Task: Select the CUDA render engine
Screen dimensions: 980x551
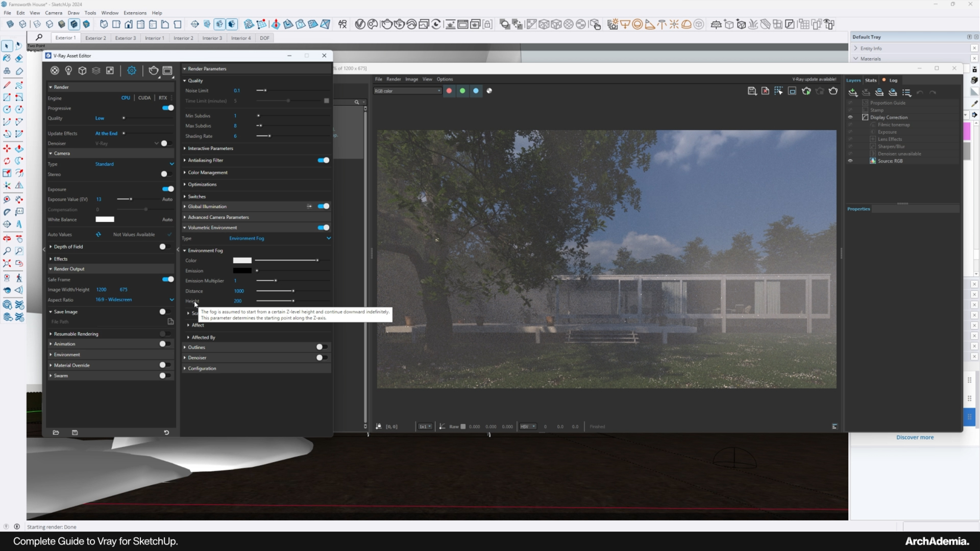Action: tap(144, 98)
